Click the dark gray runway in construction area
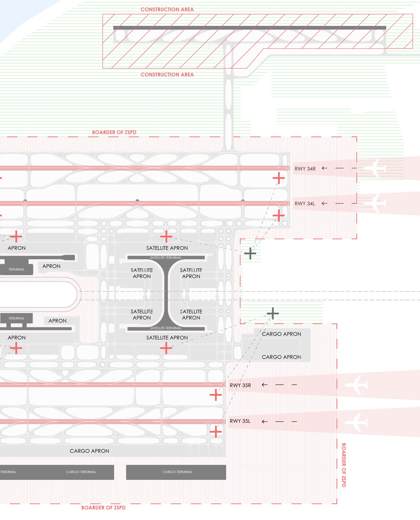Screen dimensions: 420x520 (249, 28)
